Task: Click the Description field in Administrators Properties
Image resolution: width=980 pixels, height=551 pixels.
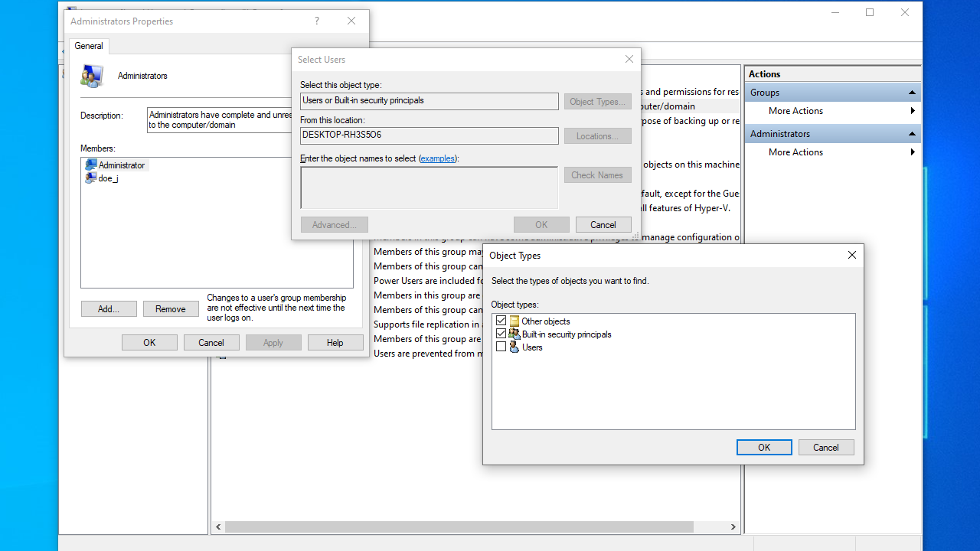Action: pyautogui.click(x=220, y=120)
